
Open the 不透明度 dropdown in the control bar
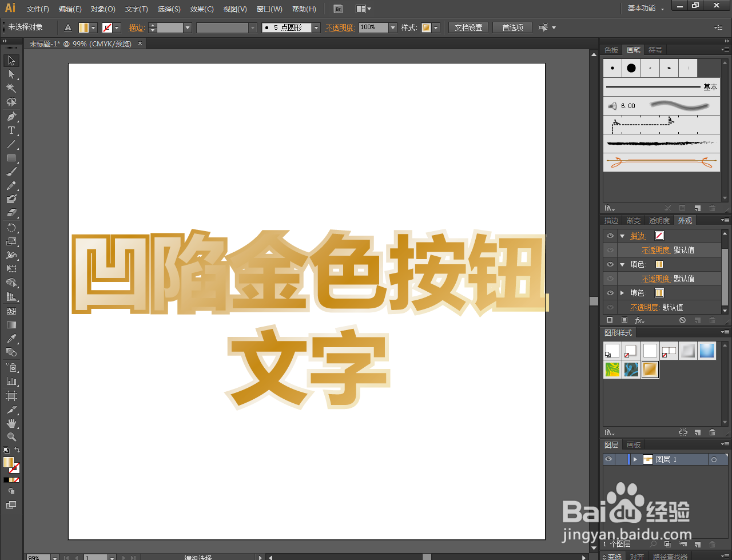pyautogui.click(x=392, y=27)
